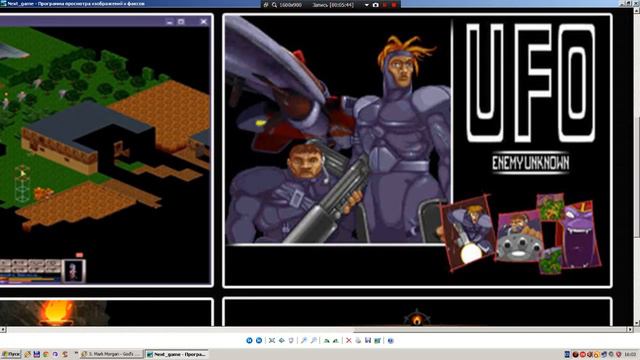Click the Запись recording timer label
Viewport: 640px width, 360px height.
333,5
